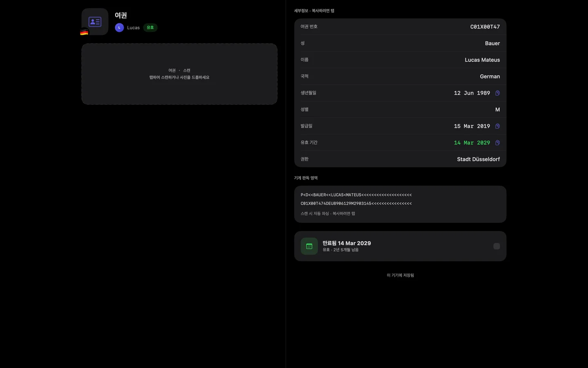Screen dimensions: 588x368
Task: Tap the passport scan drop zone
Action: 179,74
